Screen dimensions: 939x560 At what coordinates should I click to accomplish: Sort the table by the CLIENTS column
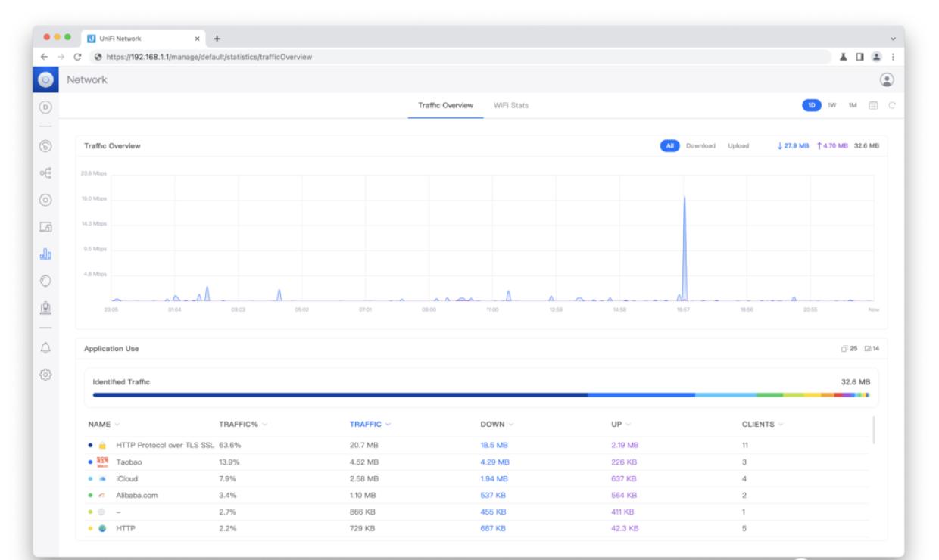(760, 423)
